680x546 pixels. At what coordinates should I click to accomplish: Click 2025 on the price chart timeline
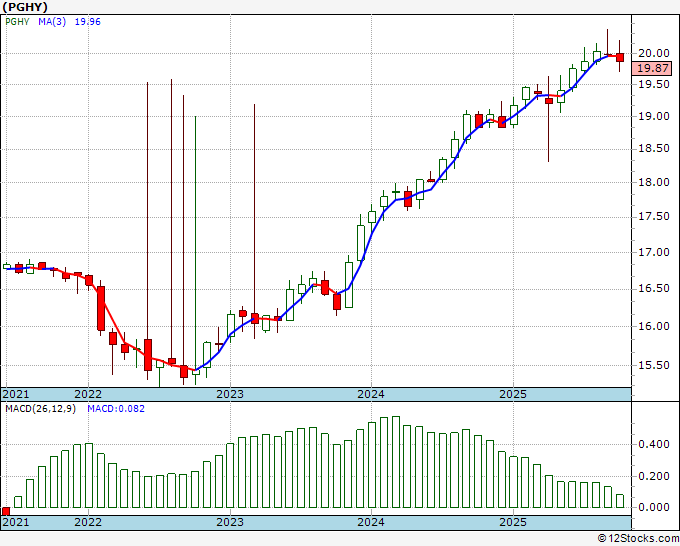(x=513, y=394)
